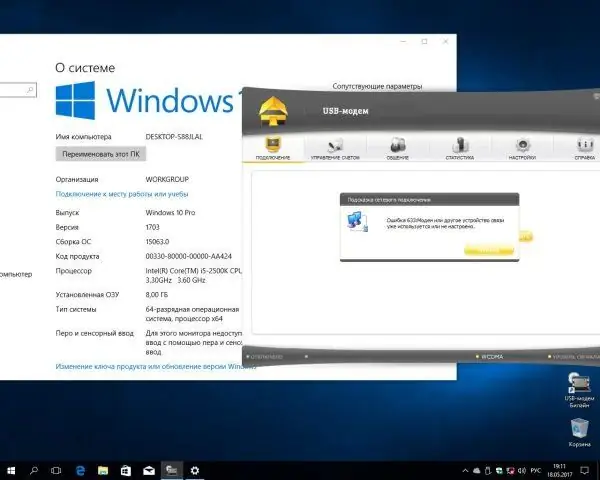Click the Сопутствующие параметры heading

point(377,87)
